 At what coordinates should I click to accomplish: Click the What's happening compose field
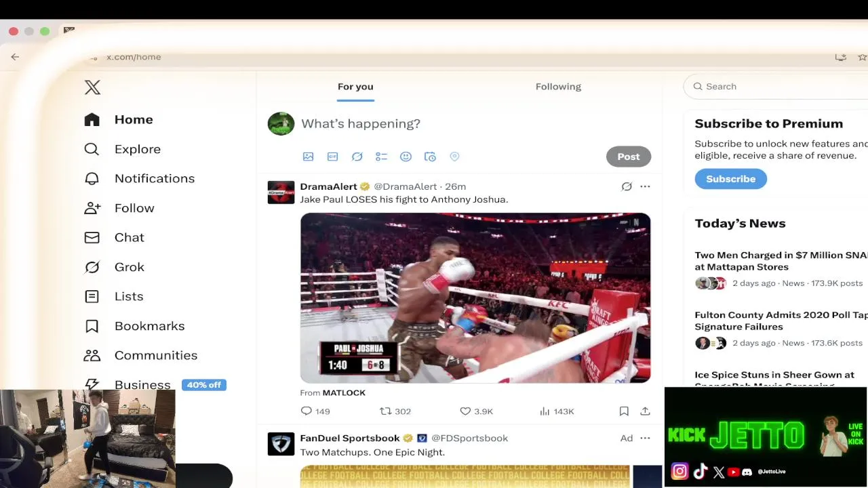(x=361, y=123)
